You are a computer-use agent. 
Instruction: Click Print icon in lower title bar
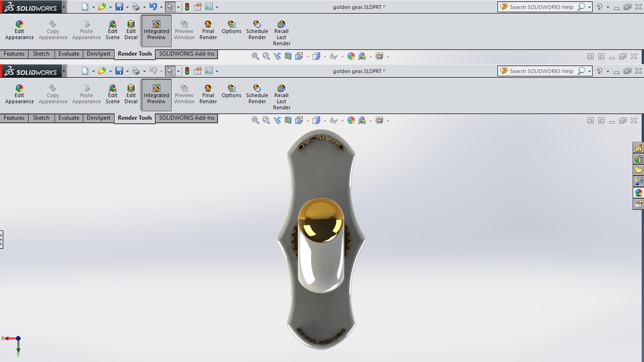pyautogui.click(x=136, y=71)
